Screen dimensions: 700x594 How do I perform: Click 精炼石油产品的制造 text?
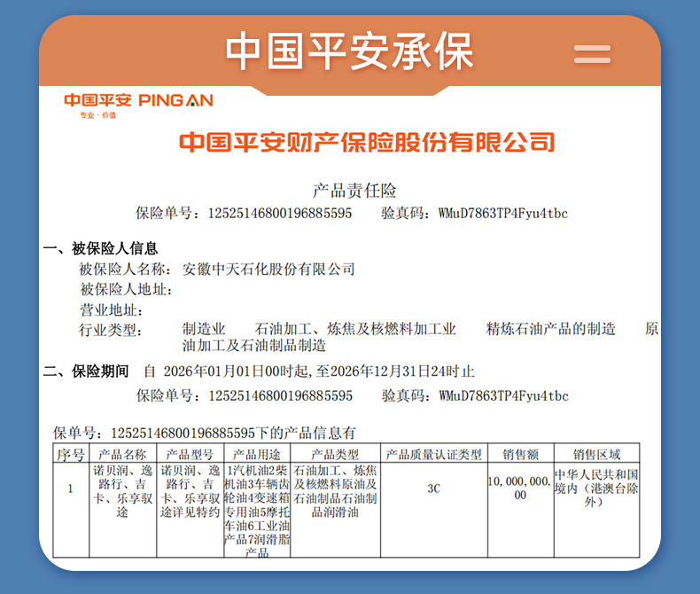[x=551, y=329]
